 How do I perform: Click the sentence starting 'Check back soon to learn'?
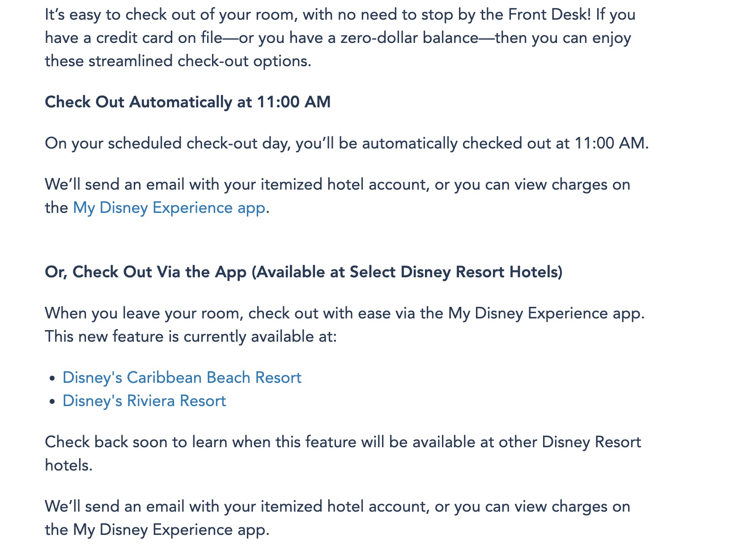point(343,442)
